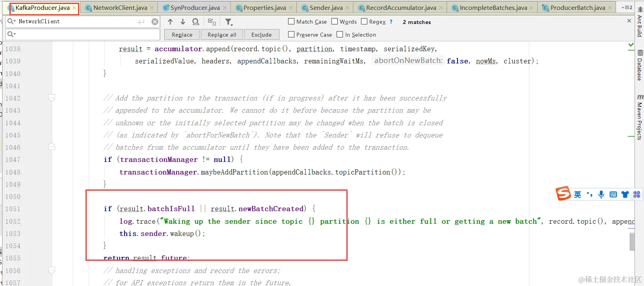
Task: Open regex help question mark
Action: 391,22
